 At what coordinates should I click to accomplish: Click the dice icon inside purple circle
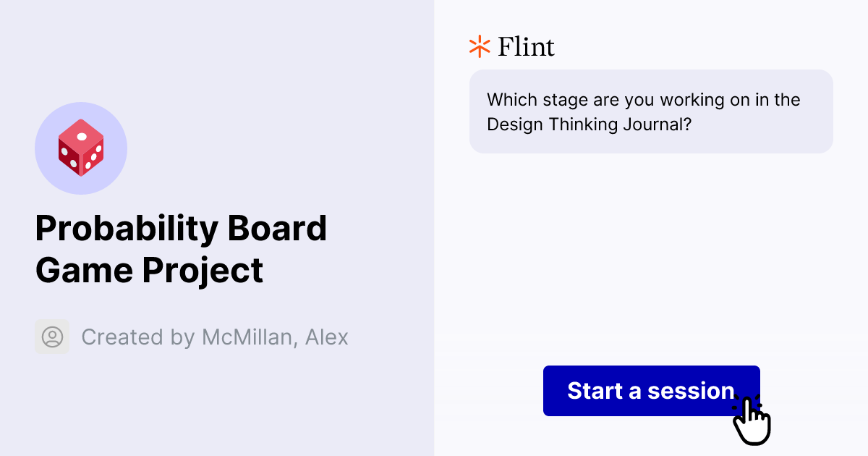tap(81, 148)
